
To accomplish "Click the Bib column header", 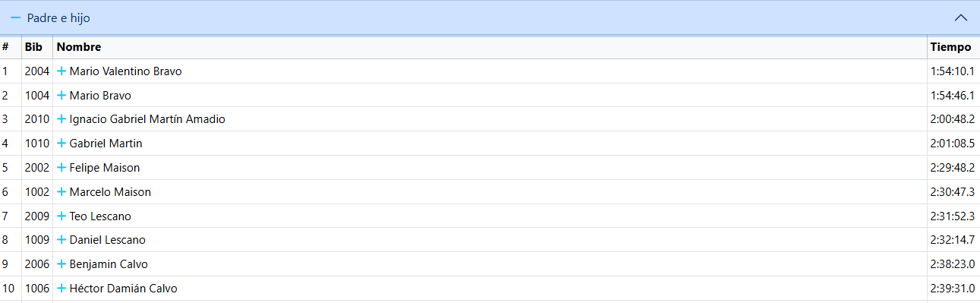I will (33, 47).
